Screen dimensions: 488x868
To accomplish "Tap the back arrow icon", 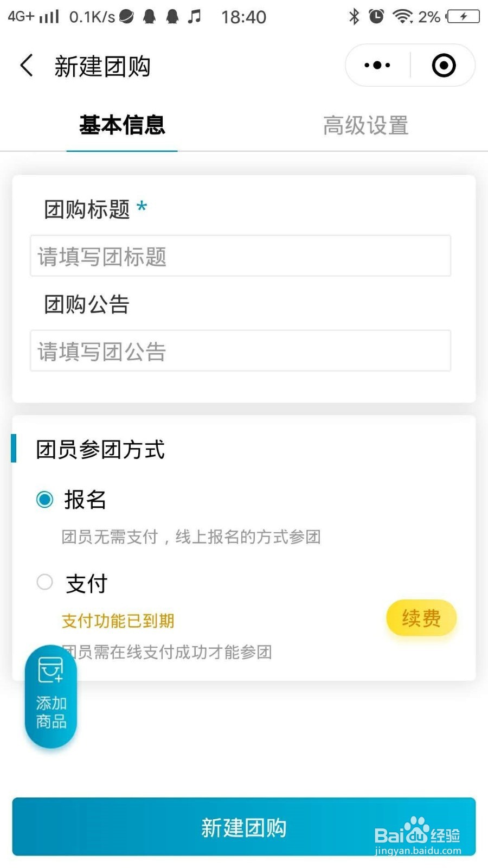I will pyautogui.click(x=27, y=66).
